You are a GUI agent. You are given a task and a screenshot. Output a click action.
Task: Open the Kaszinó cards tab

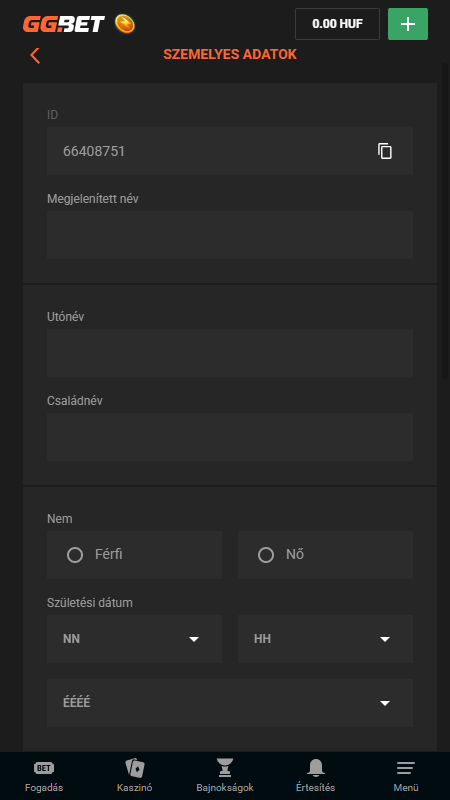tap(135, 776)
